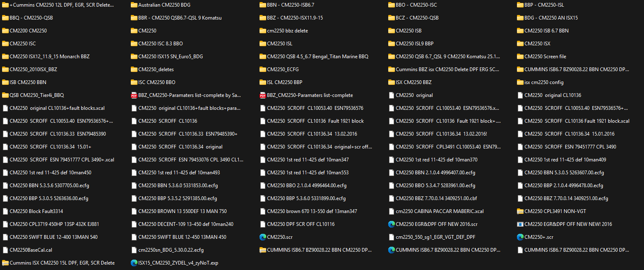The height and width of the screenshot is (270, 644).
Task: Select CM2250 BBZ 7.70.0.14 3409251.00.cbf file
Action: pyautogui.click(x=436, y=198)
